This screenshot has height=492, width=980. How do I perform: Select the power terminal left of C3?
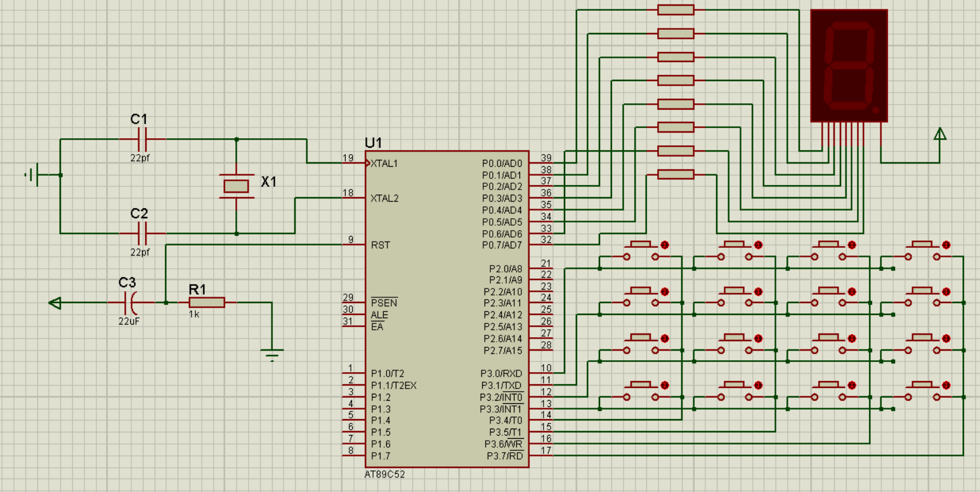pyautogui.click(x=56, y=303)
